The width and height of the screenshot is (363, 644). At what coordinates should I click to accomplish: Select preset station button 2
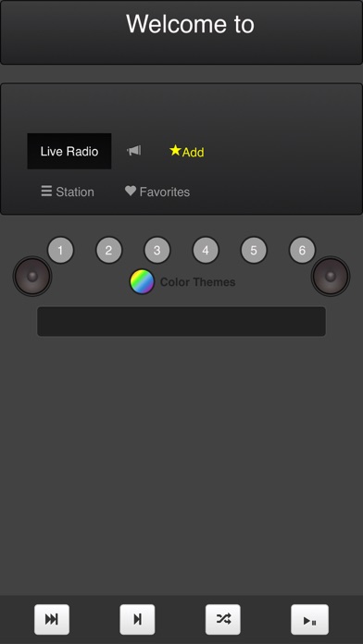109,250
